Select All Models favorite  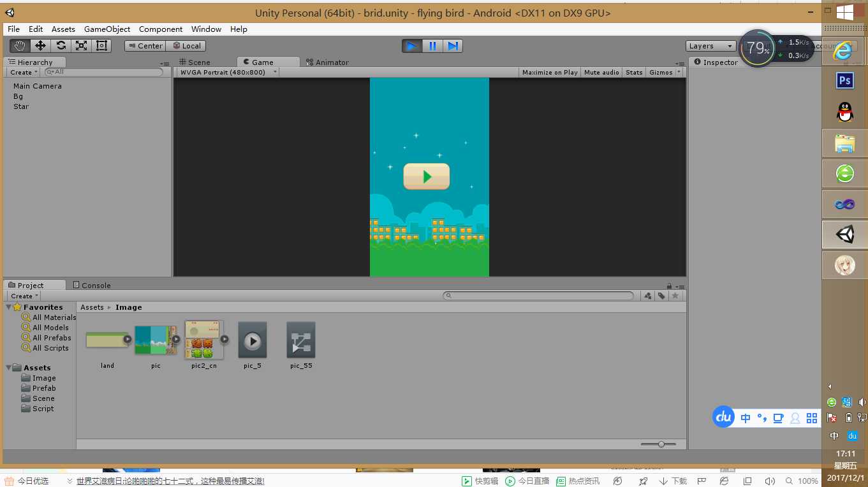[x=45, y=328]
